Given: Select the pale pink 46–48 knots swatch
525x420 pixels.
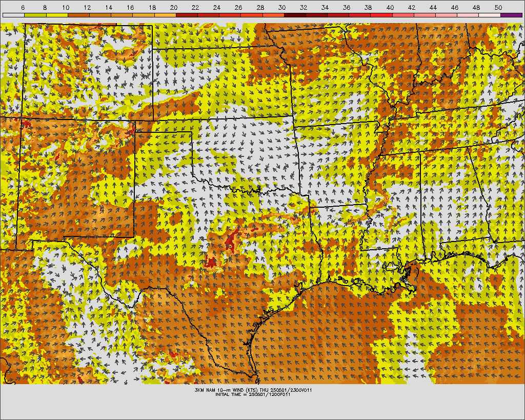Looking at the screenshot, I should tap(469, 15).
